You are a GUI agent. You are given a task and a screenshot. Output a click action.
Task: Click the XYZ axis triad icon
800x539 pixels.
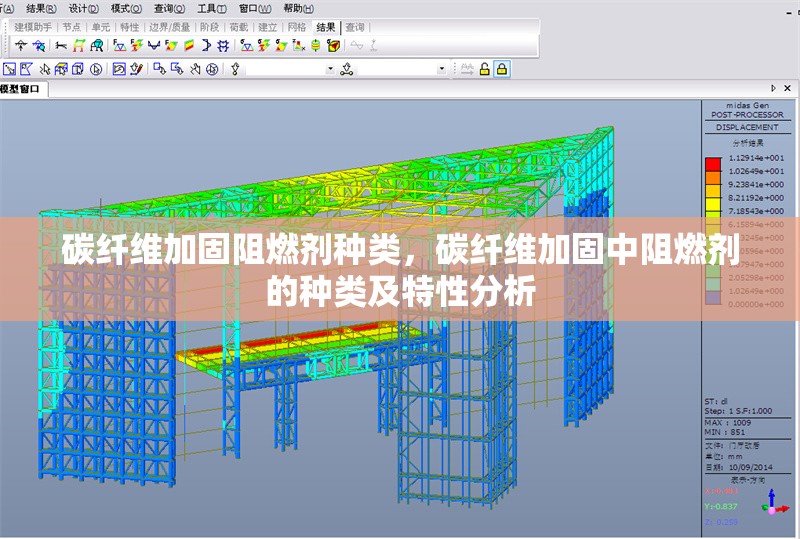[x=774, y=503]
